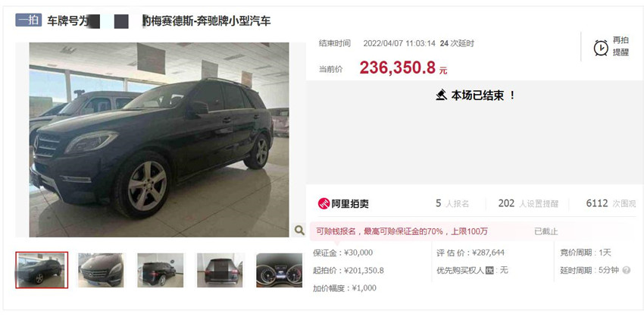Click the 6112 次围观 view count
The width and height of the screenshot is (644, 317).
pos(611,203)
